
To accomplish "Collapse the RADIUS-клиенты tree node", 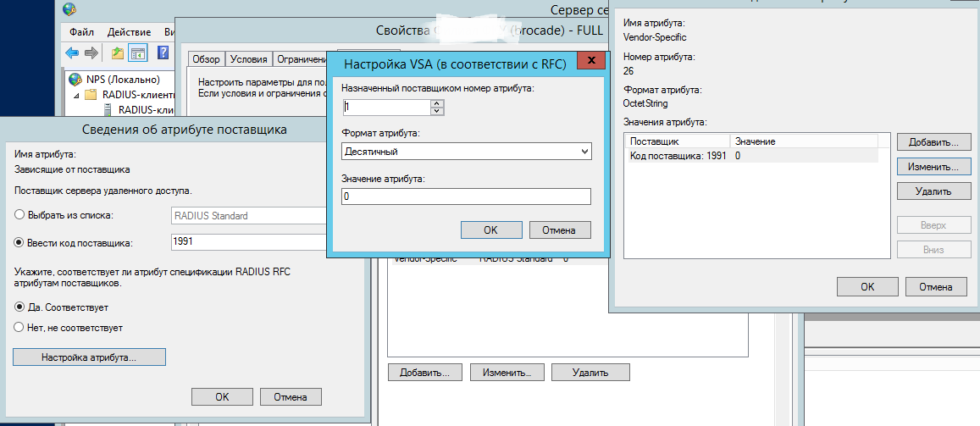I will coord(75,95).
